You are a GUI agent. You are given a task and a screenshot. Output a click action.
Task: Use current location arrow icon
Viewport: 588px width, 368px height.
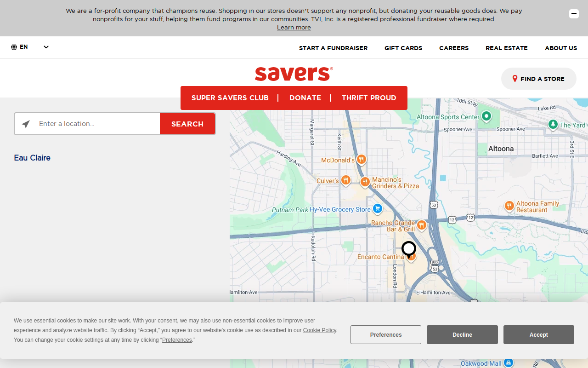tap(26, 124)
